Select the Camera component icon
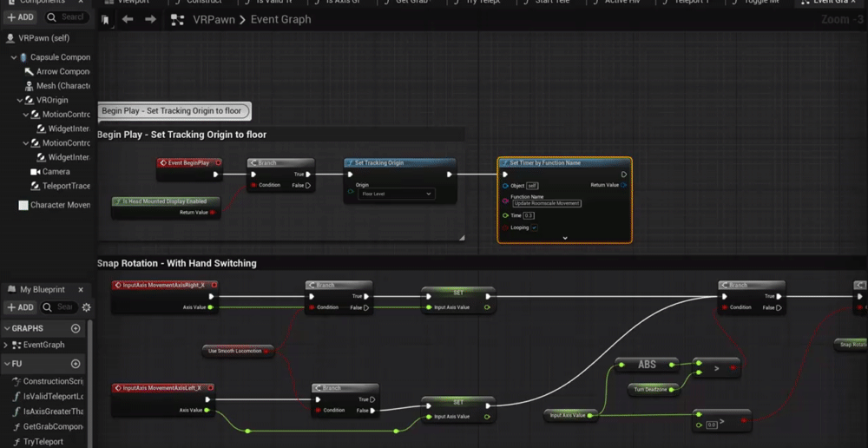Viewport: 868px width, 448px height. click(x=36, y=172)
